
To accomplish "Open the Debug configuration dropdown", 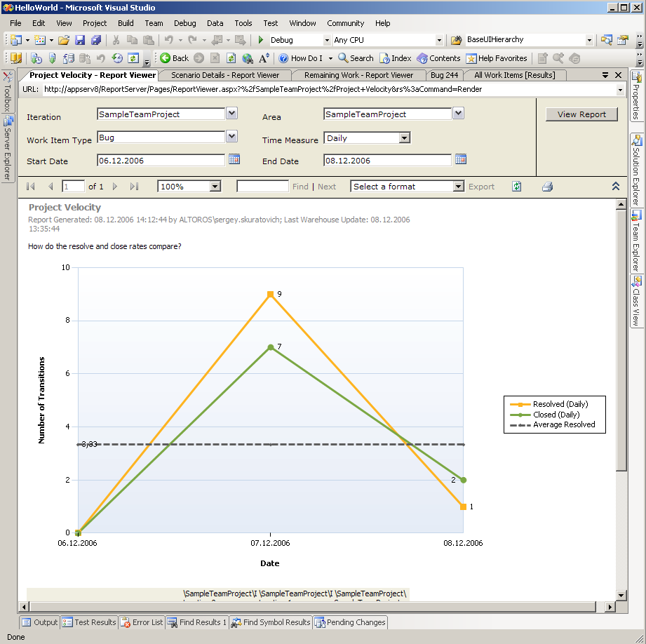I will (327, 41).
